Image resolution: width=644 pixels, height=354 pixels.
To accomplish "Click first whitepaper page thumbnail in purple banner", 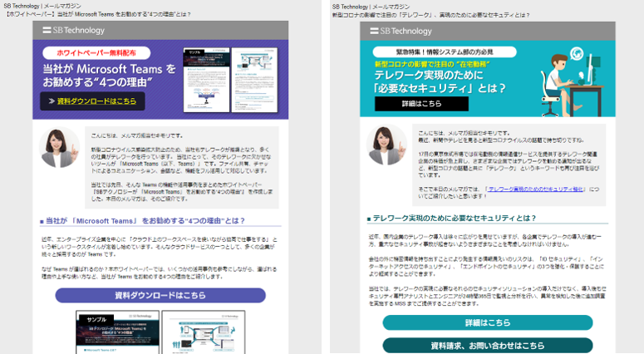I will 207,80.
